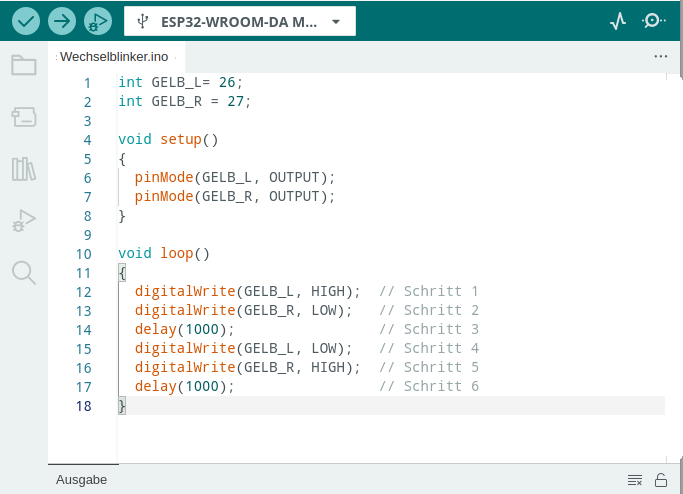Image resolution: width=683 pixels, height=494 pixels.
Task: Clear the output panel contents
Action: (634, 480)
